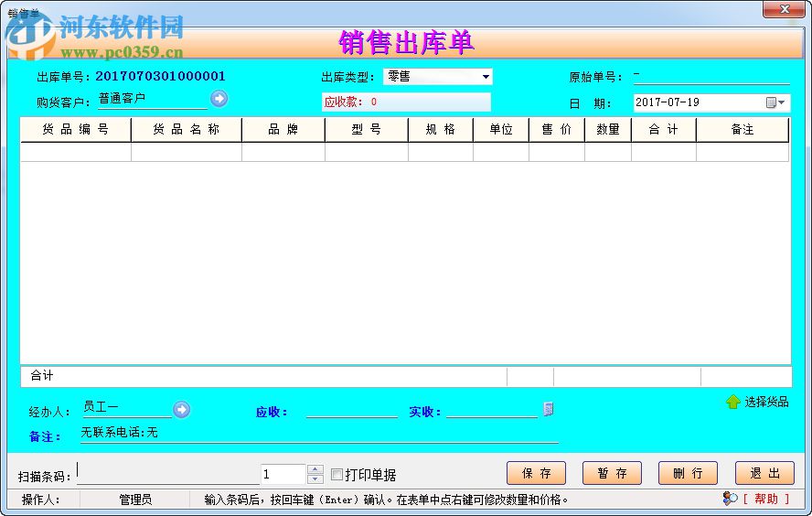812x516 pixels.
Task: Open the calendar dropdown in date field
Action: coord(775,102)
